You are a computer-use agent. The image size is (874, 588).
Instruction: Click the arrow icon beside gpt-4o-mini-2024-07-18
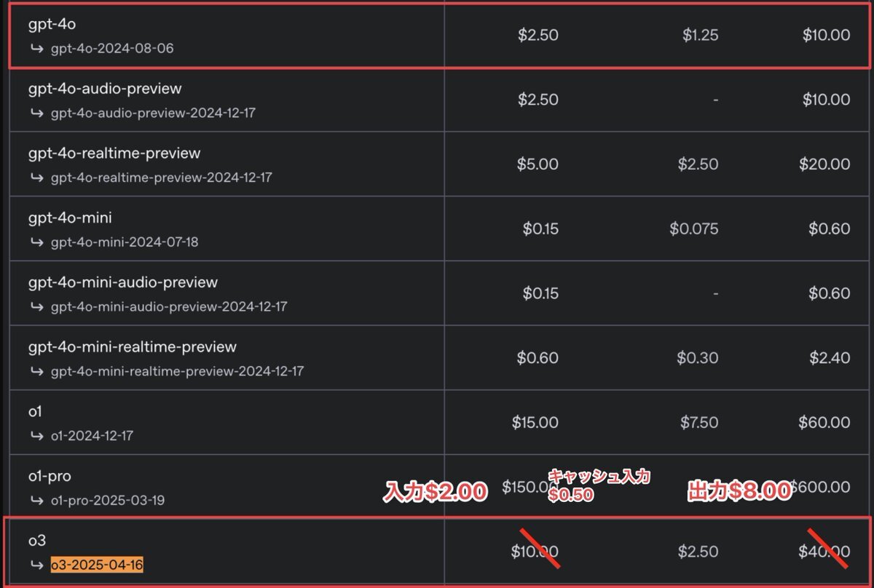[37, 242]
